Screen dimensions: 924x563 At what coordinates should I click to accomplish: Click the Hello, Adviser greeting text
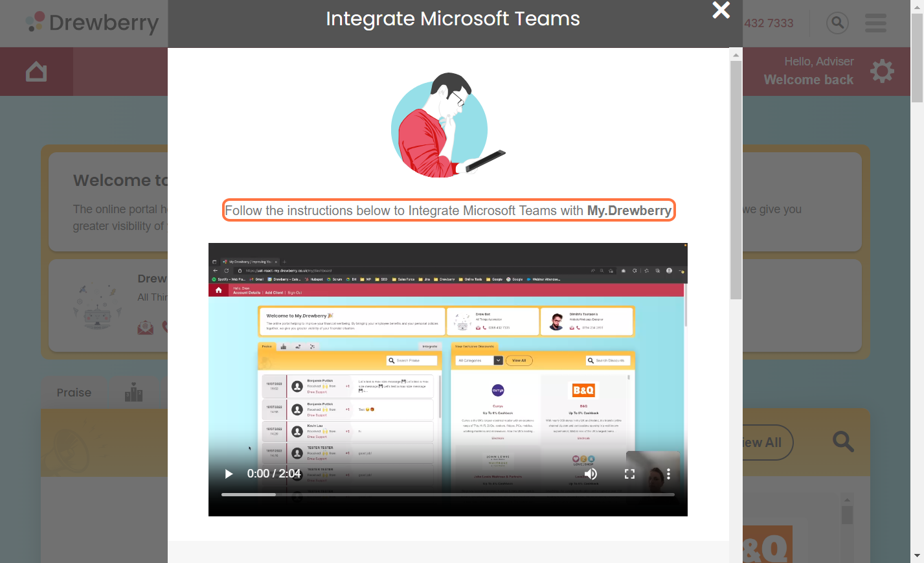[819, 62]
